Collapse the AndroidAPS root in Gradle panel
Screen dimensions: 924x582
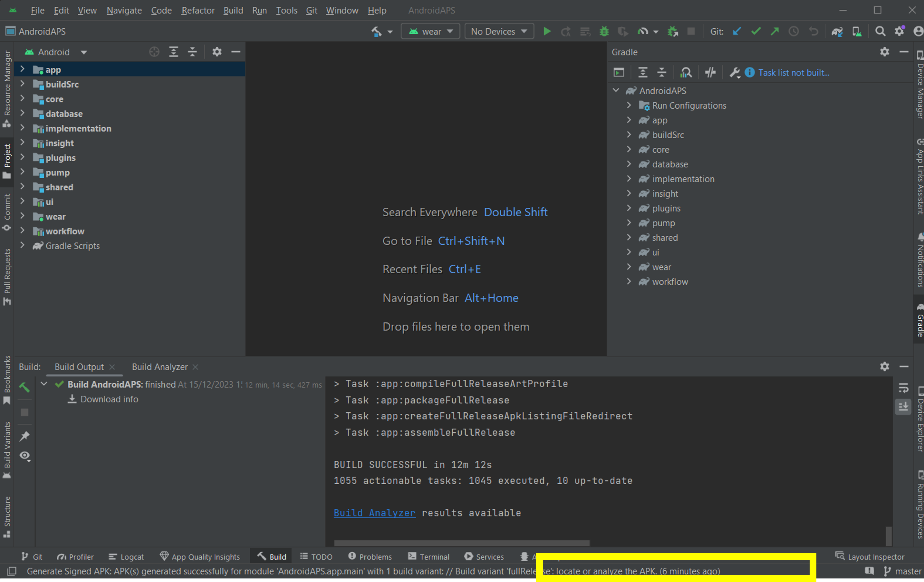pos(616,90)
